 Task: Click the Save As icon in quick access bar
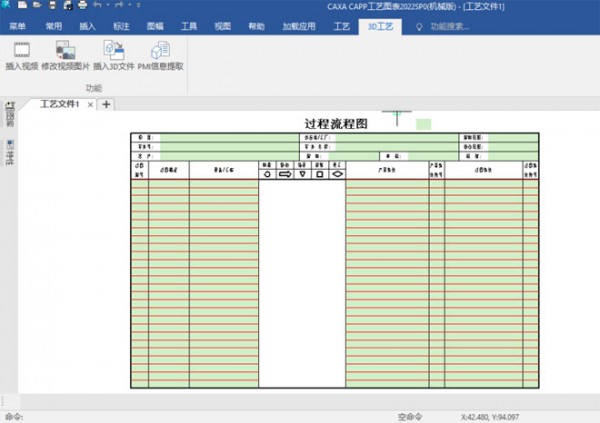click(x=68, y=5)
